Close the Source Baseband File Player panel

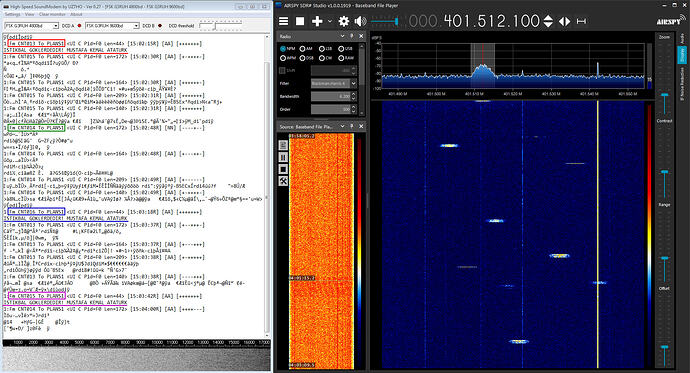361,126
